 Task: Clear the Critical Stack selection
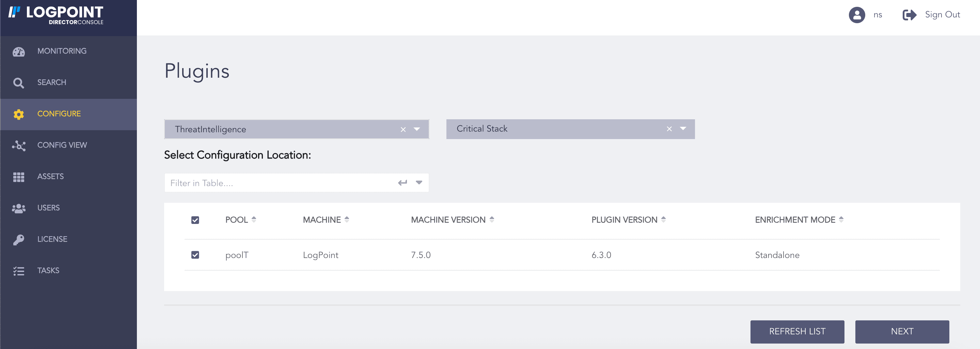pos(669,129)
